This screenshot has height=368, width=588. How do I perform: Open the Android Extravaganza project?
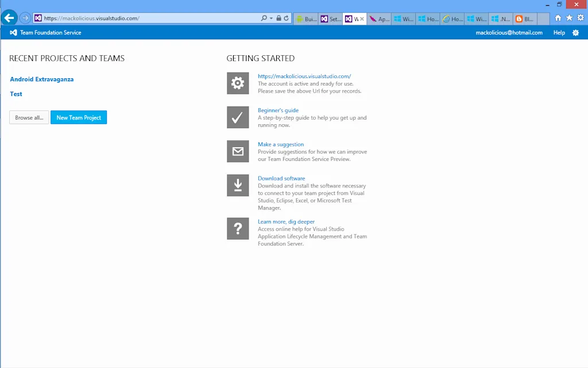41,79
